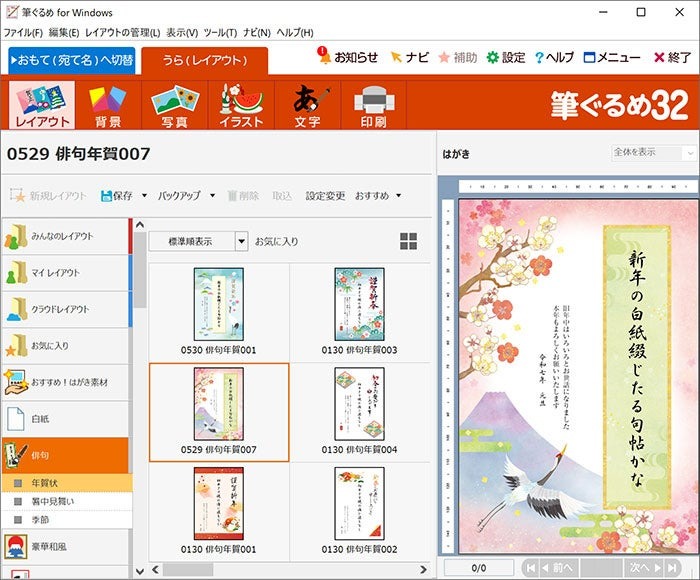Image resolution: width=700 pixels, height=580 pixels.
Task: Open the 印刷 print tool
Action: pyautogui.click(x=374, y=105)
